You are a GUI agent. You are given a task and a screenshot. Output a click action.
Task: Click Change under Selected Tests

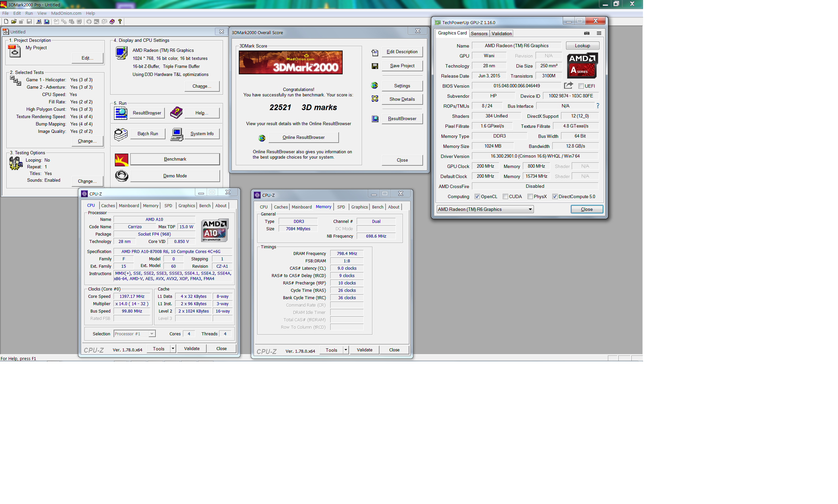point(87,141)
